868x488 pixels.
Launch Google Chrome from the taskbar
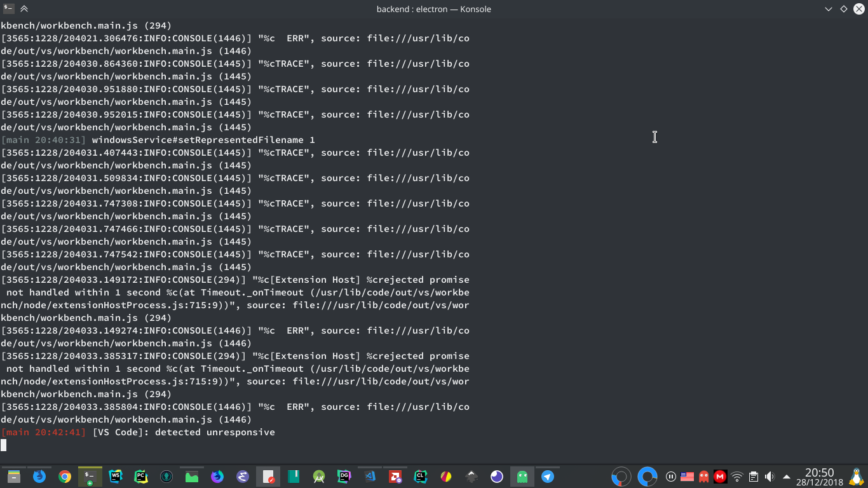coord(64,477)
